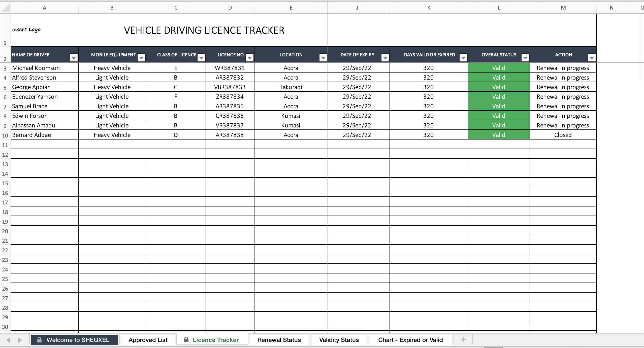Select the green Valid cell for Michael Koomson

(x=499, y=68)
